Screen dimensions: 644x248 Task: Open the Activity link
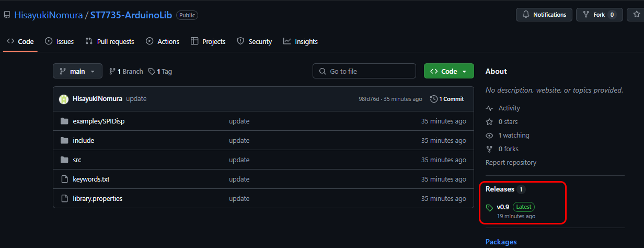509,108
